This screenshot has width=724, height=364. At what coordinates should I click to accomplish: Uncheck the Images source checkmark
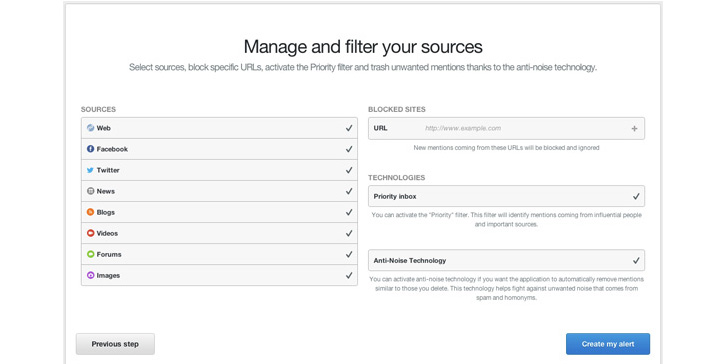point(349,275)
